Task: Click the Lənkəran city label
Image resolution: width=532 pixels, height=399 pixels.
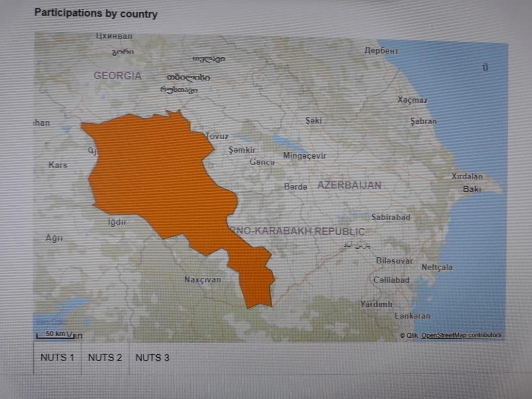Action: (x=412, y=316)
